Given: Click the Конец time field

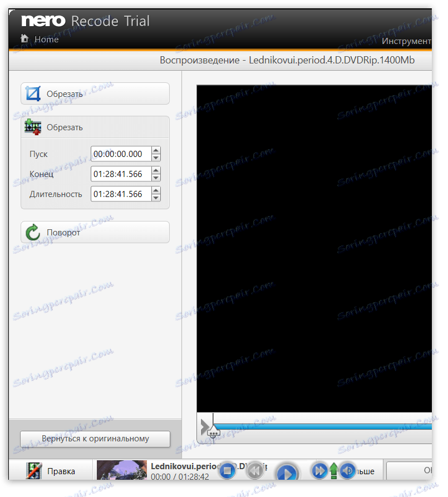Looking at the screenshot, I should 121,174.
